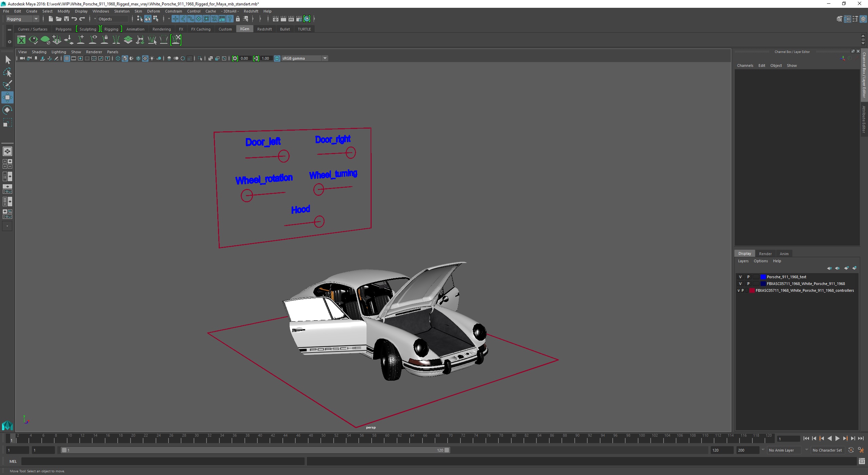Select the single perspective pane layout
The width and height of the screenshot is (868, 475).
[7, 151]
